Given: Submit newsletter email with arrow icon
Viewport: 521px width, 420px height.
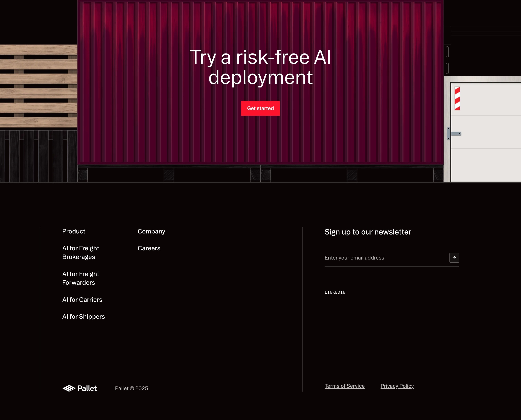Looking at the screenshot, I should click(x=454, y=258).
